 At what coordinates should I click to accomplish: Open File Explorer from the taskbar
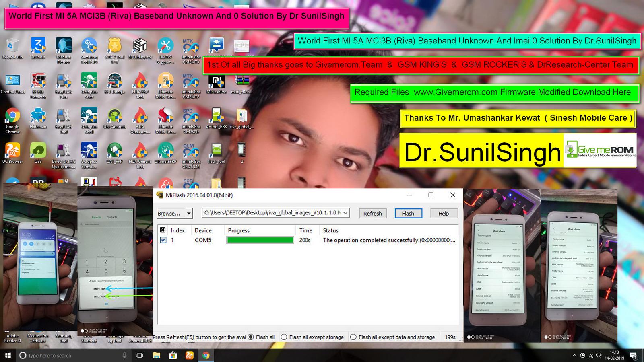tap(156, 355)
